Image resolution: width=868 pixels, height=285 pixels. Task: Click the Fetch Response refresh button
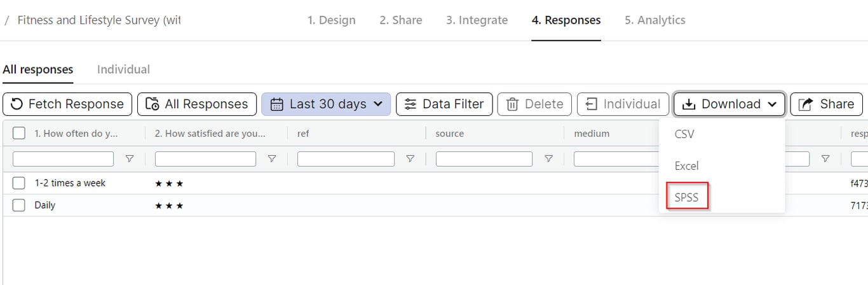tap(67, 104)
